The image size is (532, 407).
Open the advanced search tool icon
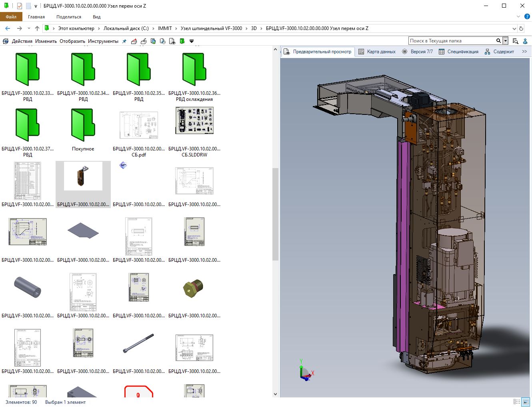pyautogui.click(x=516, y=41)
